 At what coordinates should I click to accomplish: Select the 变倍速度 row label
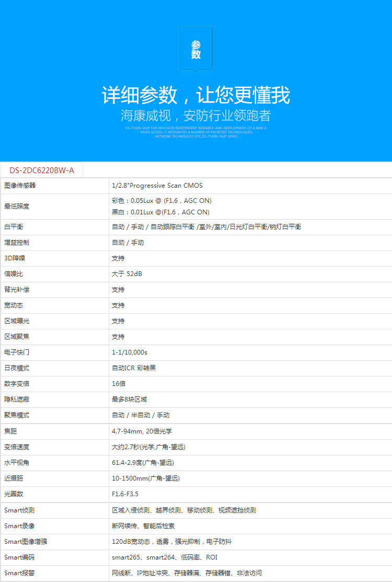17,447
